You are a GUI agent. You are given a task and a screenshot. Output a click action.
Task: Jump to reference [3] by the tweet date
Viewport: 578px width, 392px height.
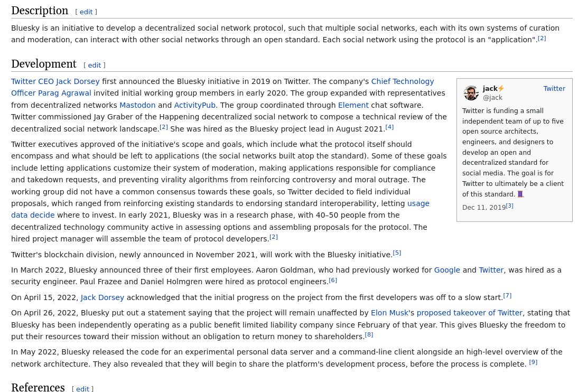point(509,206)
